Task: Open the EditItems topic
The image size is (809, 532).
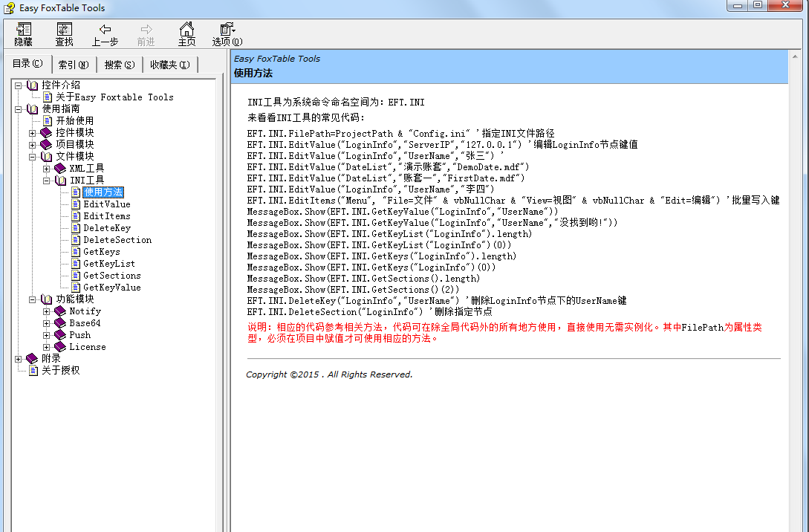Action: pos(107,215)
